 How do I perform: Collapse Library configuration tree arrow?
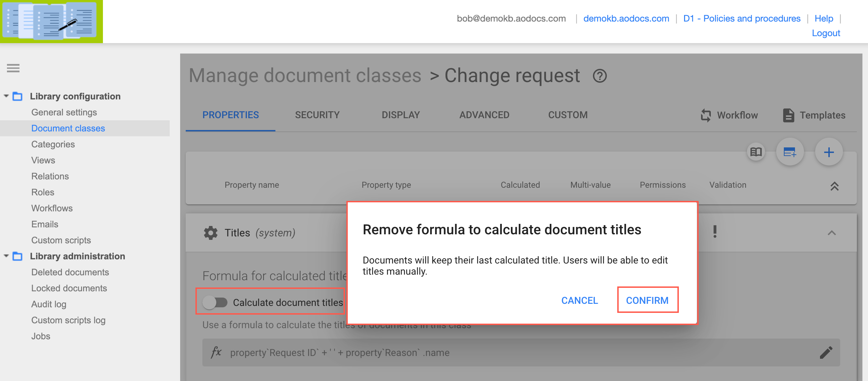click(6, 96)
